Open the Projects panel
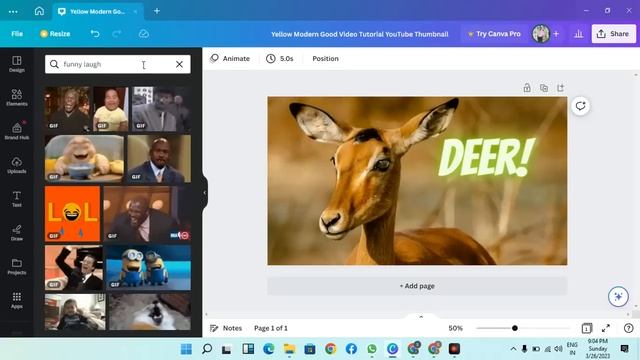This screenshot has height=360, width=640. (17, 267)
